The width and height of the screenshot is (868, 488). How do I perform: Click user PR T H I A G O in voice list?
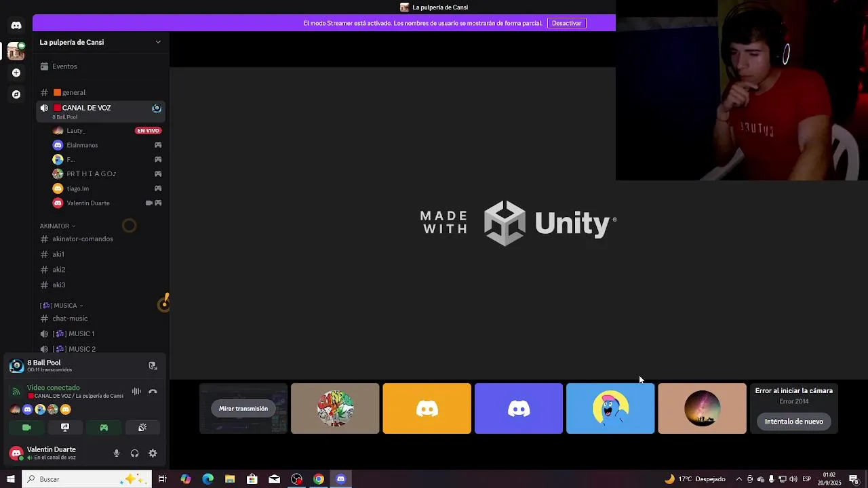(x=91, y=174)
